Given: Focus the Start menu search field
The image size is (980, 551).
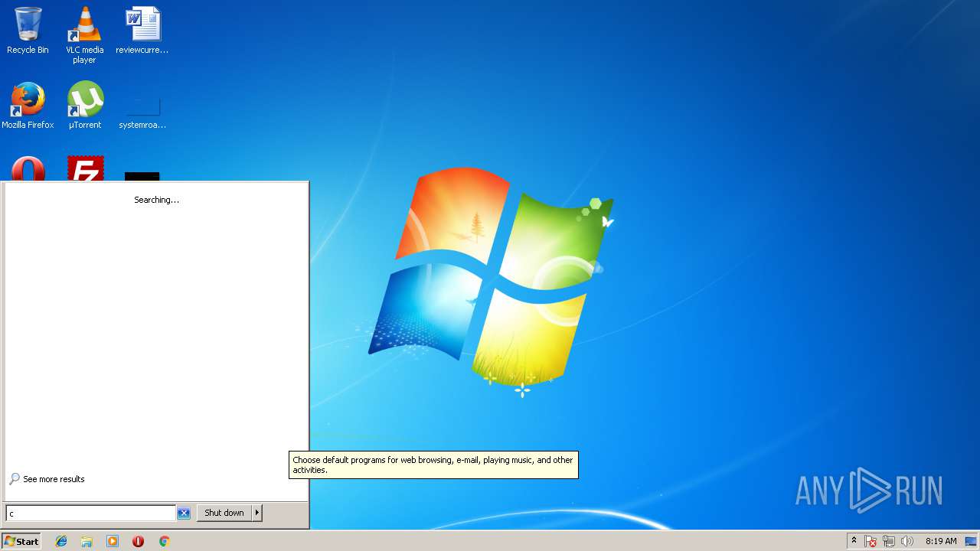Looking at the screenshot, I should (x=91, y=513).
